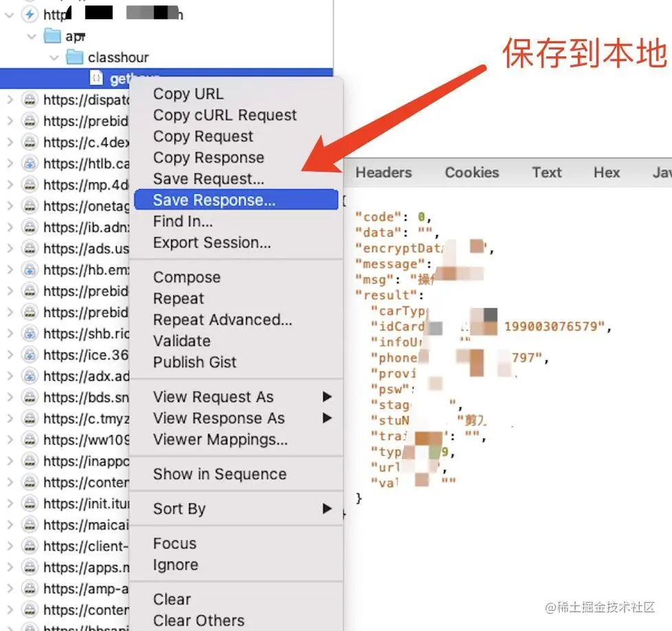
Task: Switch to the Hex tab
Action: pyautogui.click(x=607, y=173)
